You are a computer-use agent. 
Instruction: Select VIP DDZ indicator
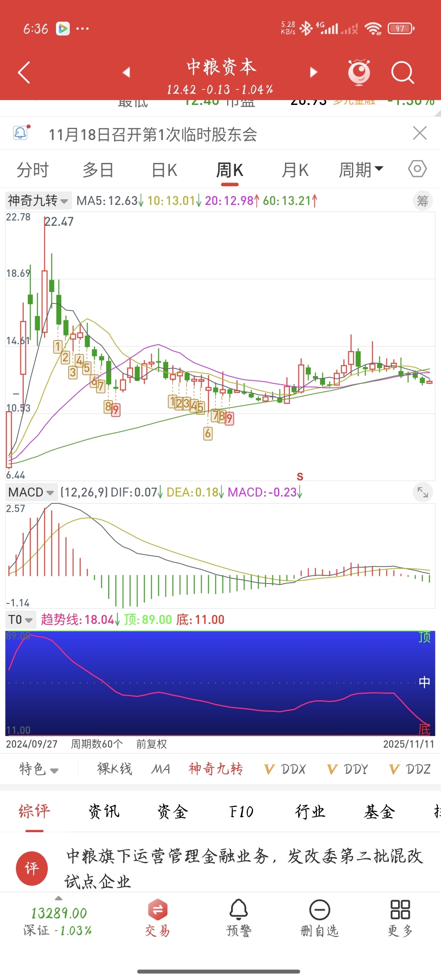[x=410, y=769]
